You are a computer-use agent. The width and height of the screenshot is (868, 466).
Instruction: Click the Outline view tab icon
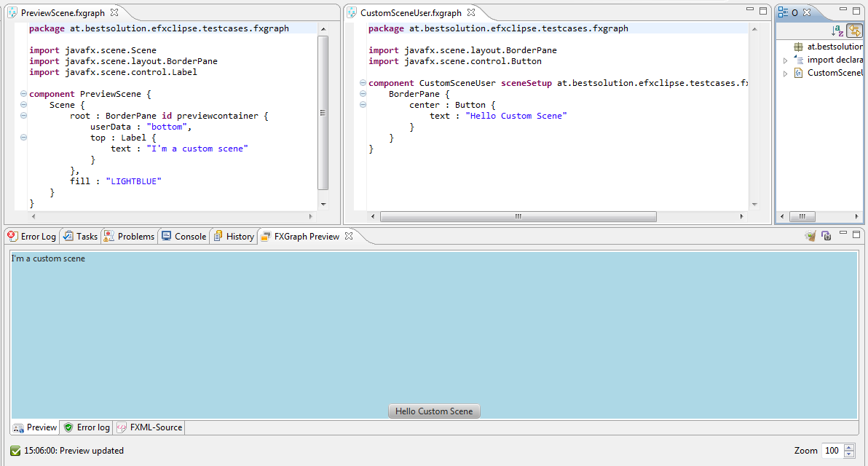784,12
